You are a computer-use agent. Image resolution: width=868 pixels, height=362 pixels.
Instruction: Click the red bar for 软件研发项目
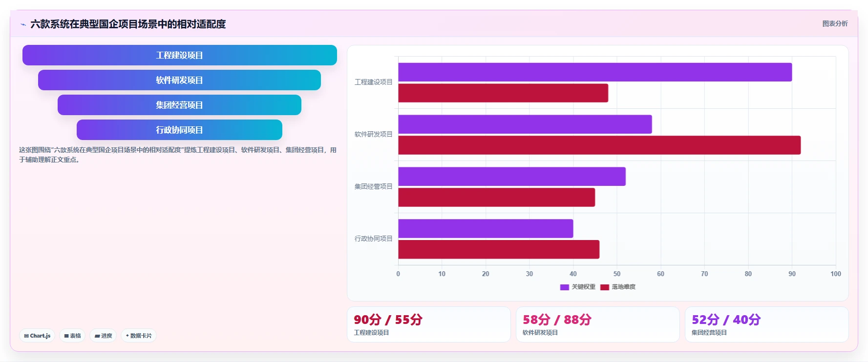click(599, 145)
